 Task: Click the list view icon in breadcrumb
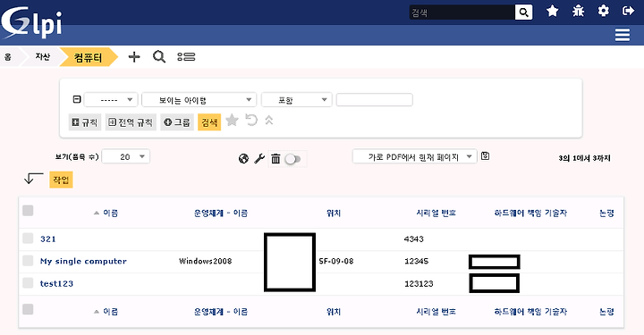click(x=186, y=57)
